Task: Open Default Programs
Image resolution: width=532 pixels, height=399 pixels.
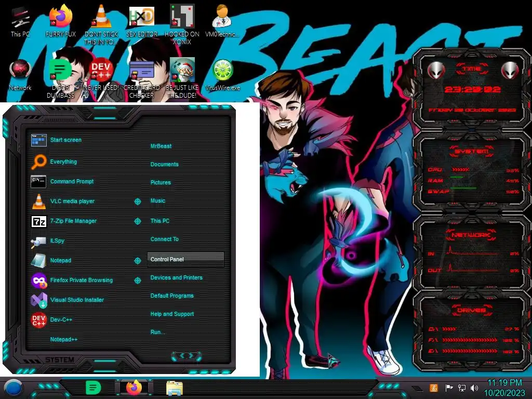Action: coord(172,296)
